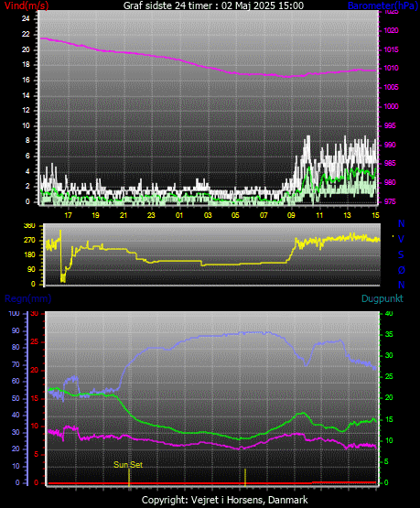Click the chart title showing 02 Maj 2025
The height and width of the screenshot is (508, 420).
[213, 5]
